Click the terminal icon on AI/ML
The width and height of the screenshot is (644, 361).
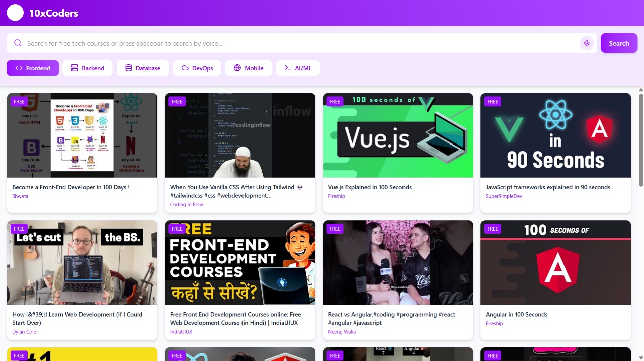tap(288, 68)
